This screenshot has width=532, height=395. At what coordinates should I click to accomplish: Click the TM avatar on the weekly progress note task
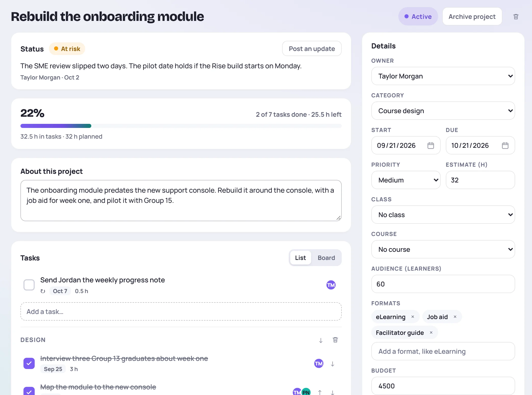pyautogui.click(x=331, y=285)
